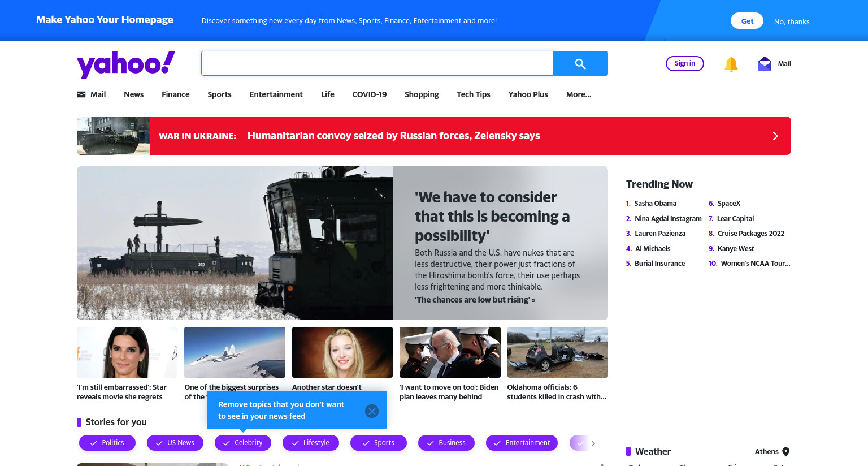Click the Yahoo logo
Screen dimensions: 868x466
coord(125,64)
